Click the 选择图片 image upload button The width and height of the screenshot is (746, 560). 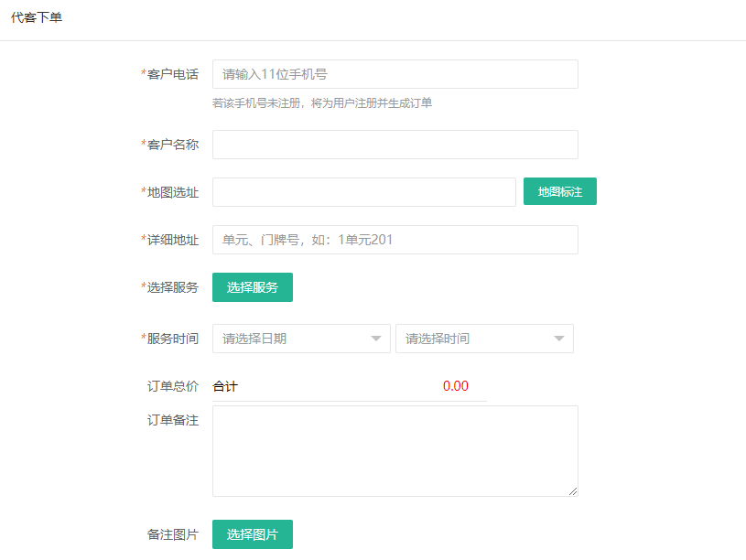click(x=252, y=533)
